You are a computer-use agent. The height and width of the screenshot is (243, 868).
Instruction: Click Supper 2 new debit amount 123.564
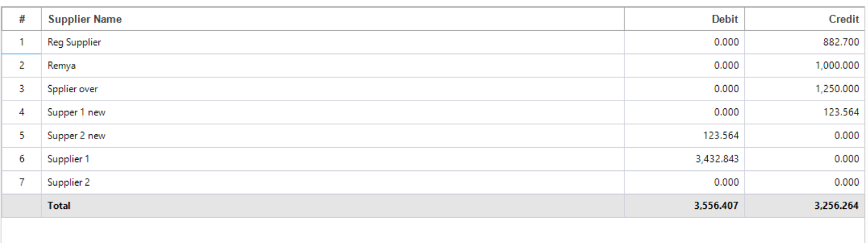[x=722, y=136]
